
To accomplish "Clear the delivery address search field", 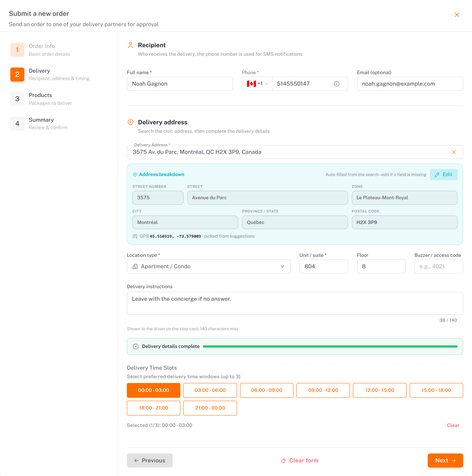I will pos(454,152).
